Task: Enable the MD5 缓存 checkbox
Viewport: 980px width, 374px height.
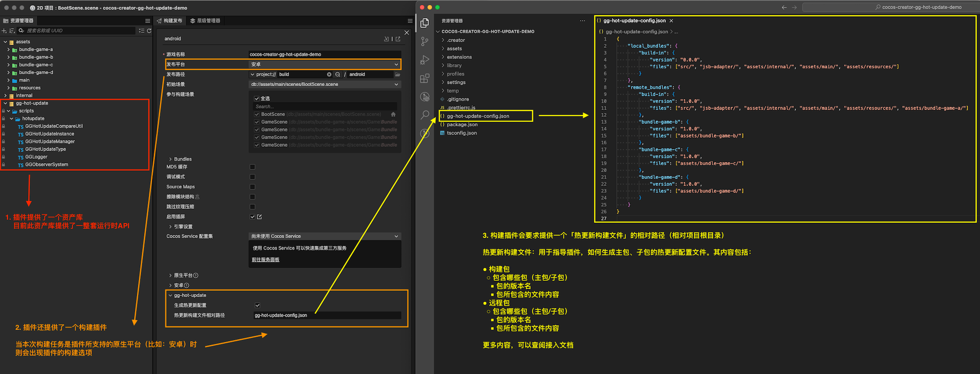Action: coord(252,167)
